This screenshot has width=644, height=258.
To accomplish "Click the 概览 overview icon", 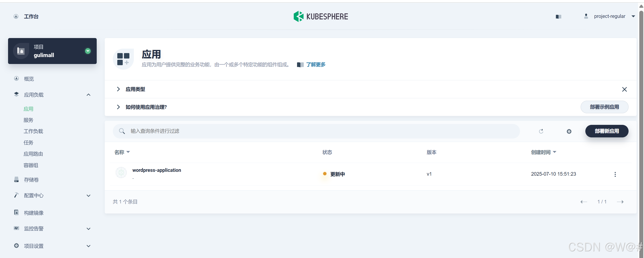I will point(16,79).
